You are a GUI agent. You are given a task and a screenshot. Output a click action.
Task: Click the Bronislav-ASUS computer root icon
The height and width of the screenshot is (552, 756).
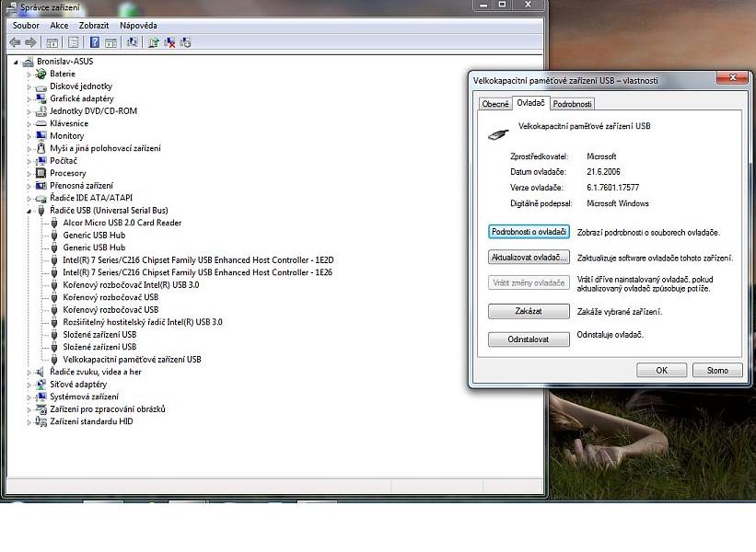(28, 62)
